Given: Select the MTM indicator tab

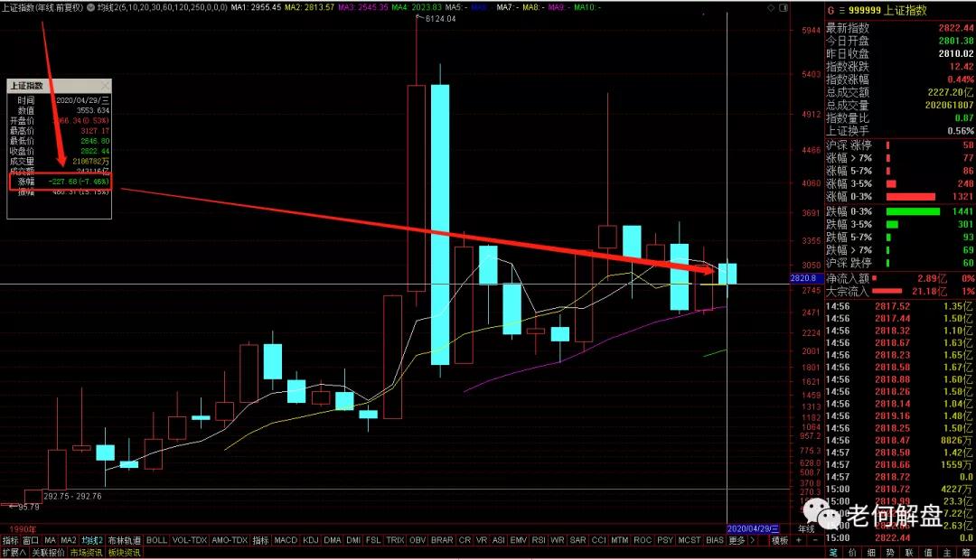Looking at the screenshot, I should coord(620,540).
